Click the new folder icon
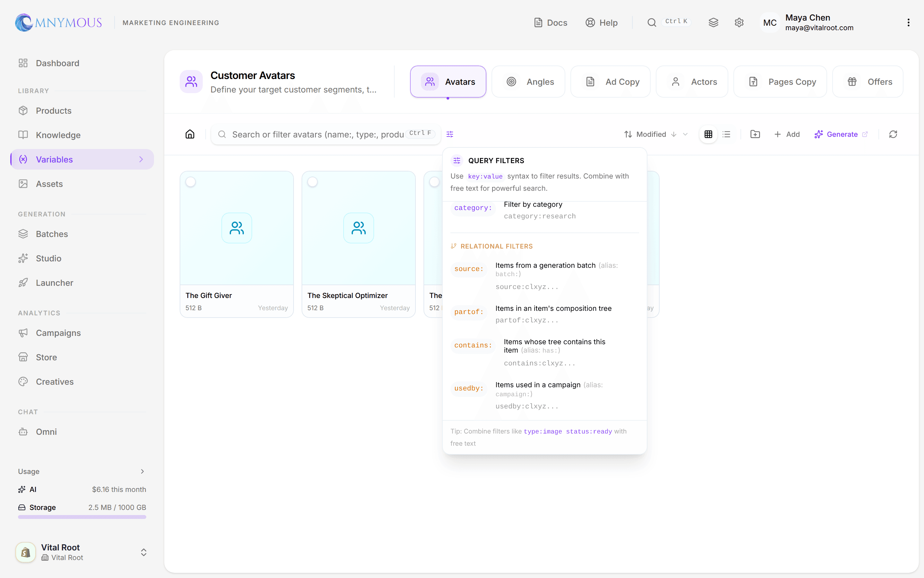The image size is (924, 578). tap(755, 134)
